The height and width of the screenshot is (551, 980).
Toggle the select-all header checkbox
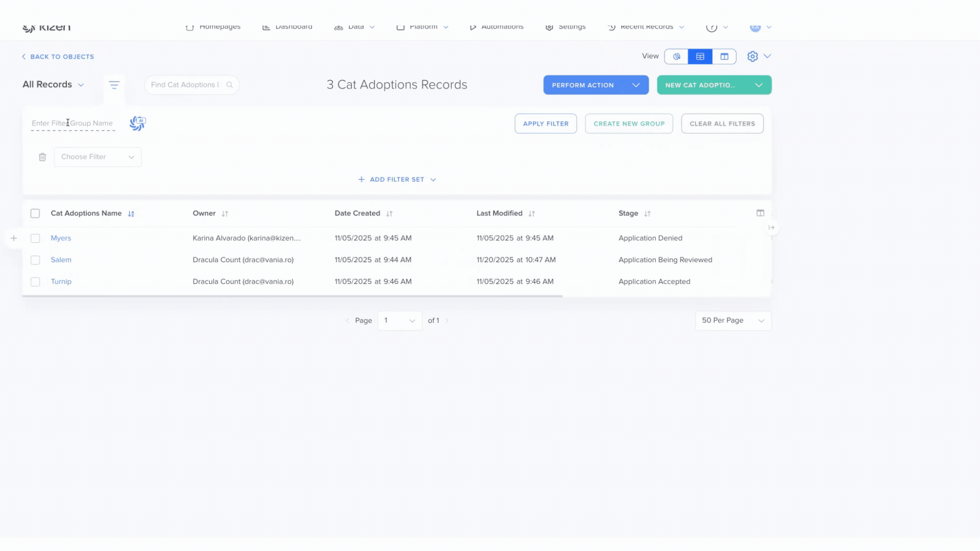point(35,213)
